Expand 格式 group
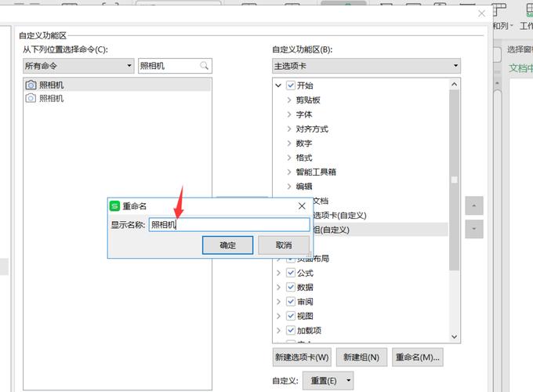This screenshot has width=533, height=392. tap(289, 158)
